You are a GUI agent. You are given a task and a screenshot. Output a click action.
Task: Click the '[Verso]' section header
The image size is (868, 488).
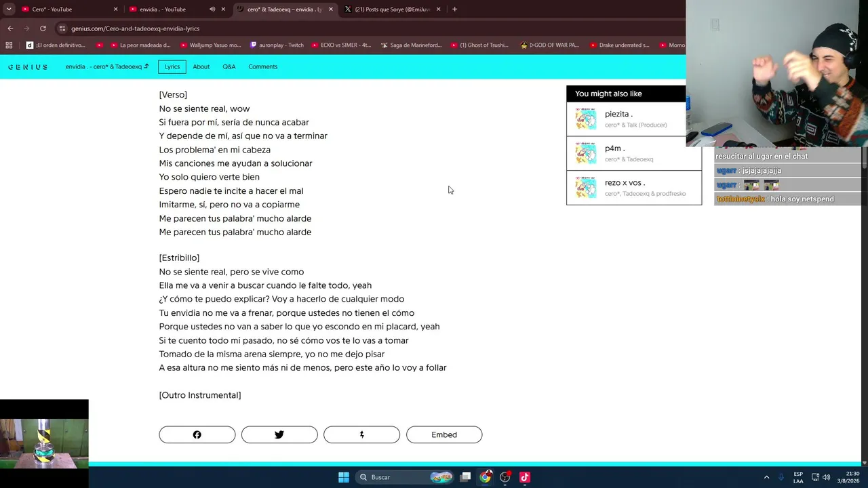click(173, 95)
